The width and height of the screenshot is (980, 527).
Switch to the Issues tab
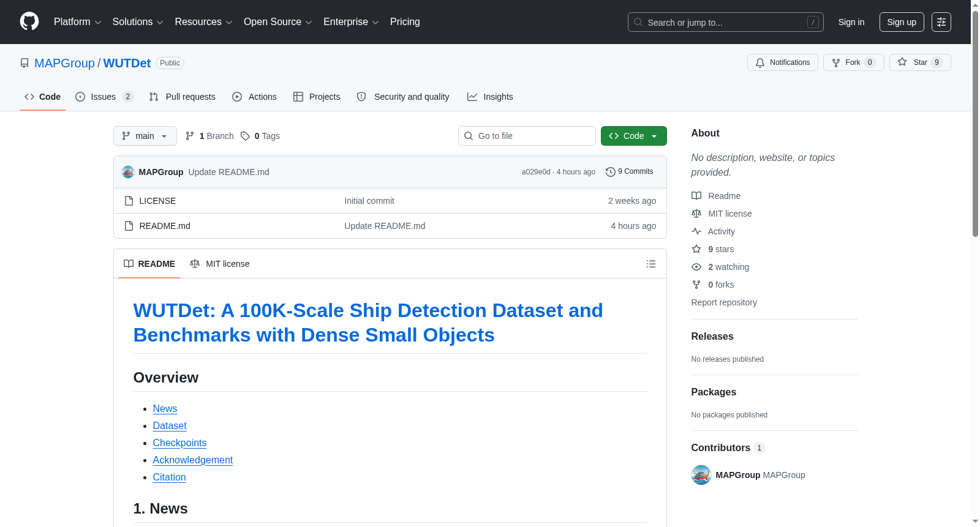click(104, 97)
